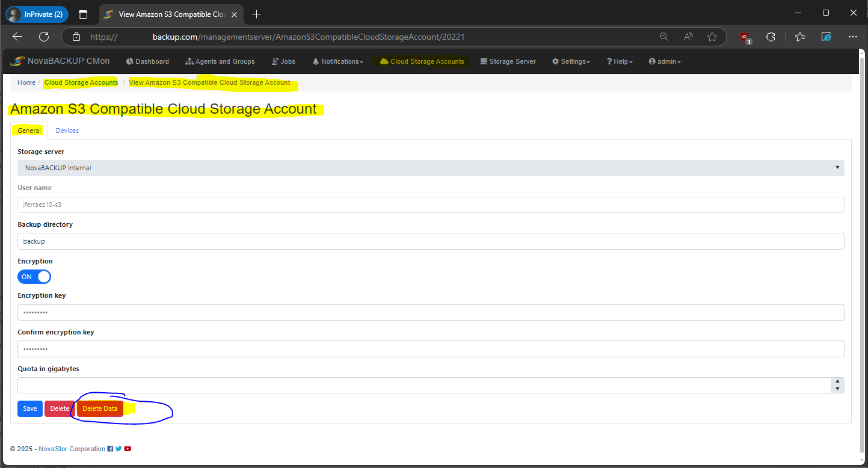
Task: Open the InPrivate profile button
Action: point(37,14)
